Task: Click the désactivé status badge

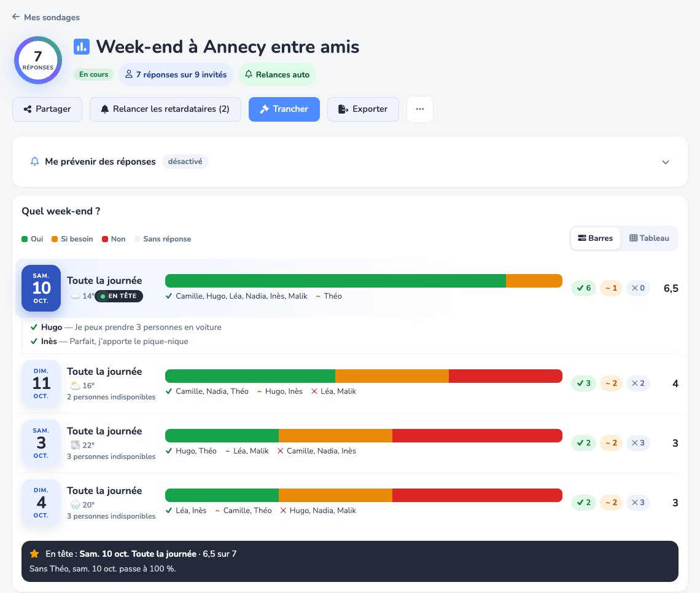Action: (185, 162)
